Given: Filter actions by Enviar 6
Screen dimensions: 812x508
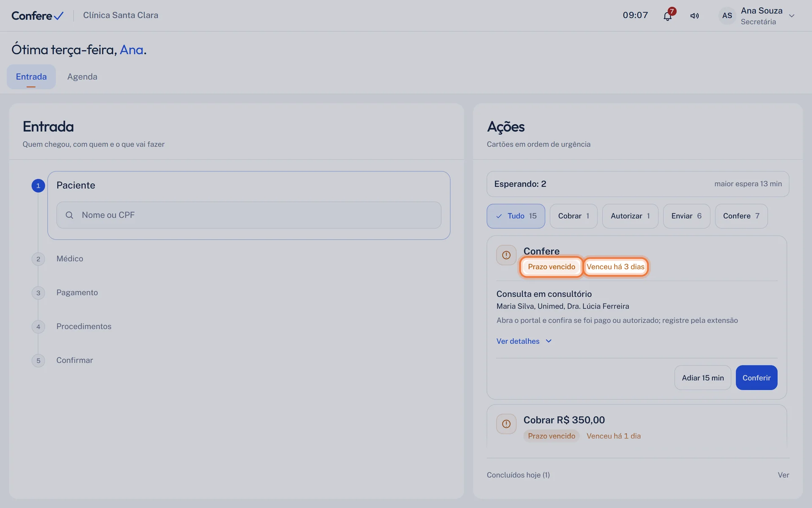Looking at the screenshot, I should tap(686, 216).
